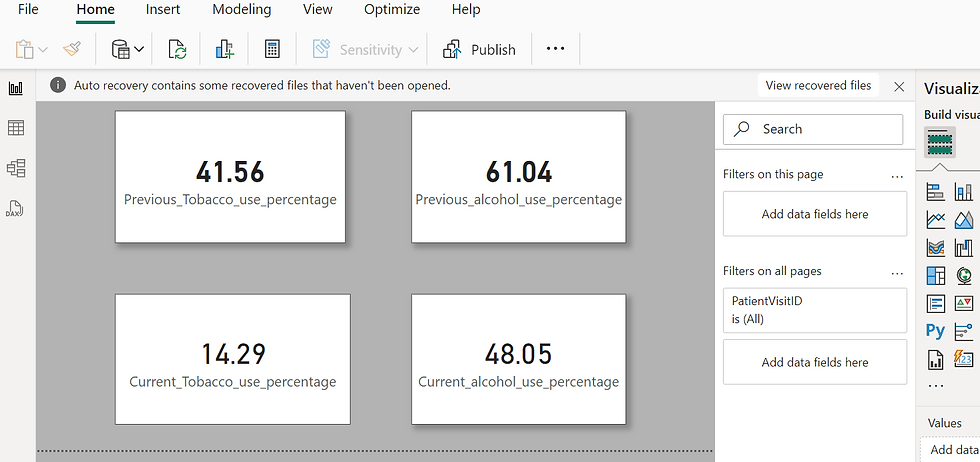Open the Report view icon in left sidebar
The image size is (980, 462).
pyautogui.click(x=16, y=88)
